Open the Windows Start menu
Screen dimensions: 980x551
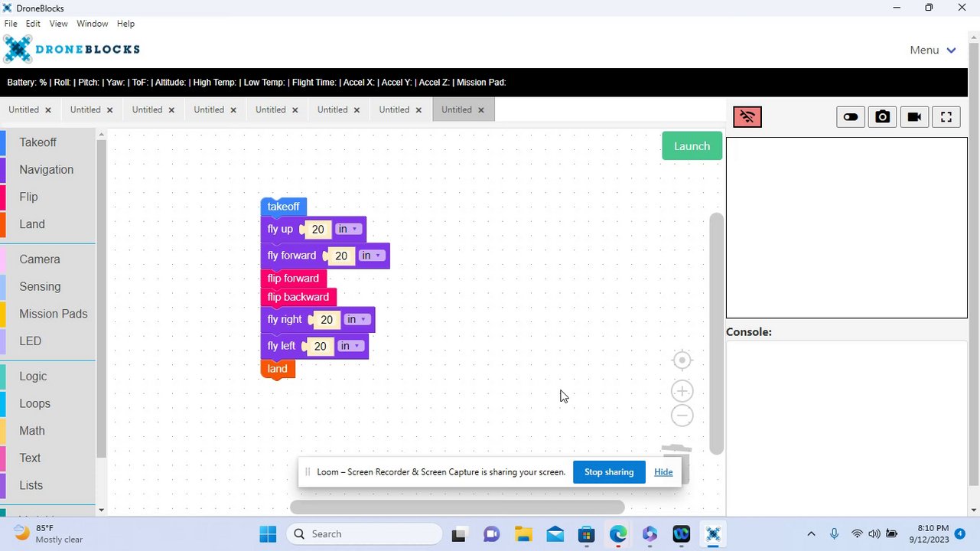(x=268, y=534)
